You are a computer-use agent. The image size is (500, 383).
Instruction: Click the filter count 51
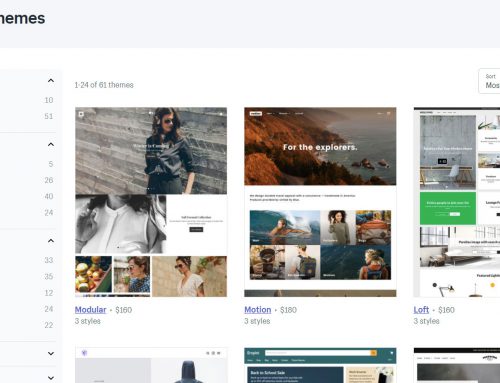(x=49, y=116)
